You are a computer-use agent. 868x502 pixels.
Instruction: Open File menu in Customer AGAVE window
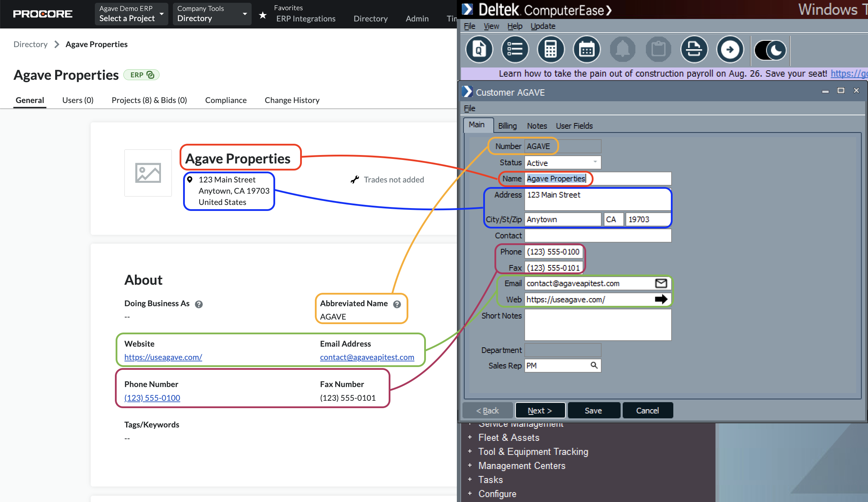[x=469, y=108]
